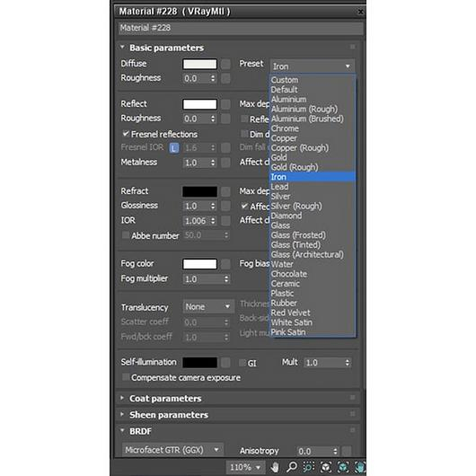Click the Reflect Roughness map slot button

pos(225,119)
